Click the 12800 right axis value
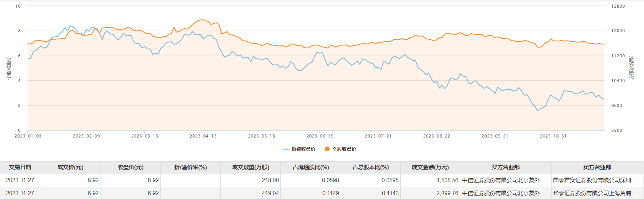Image resolution: width=644 pixels, height=199 pixels. (x=618, y=6)
